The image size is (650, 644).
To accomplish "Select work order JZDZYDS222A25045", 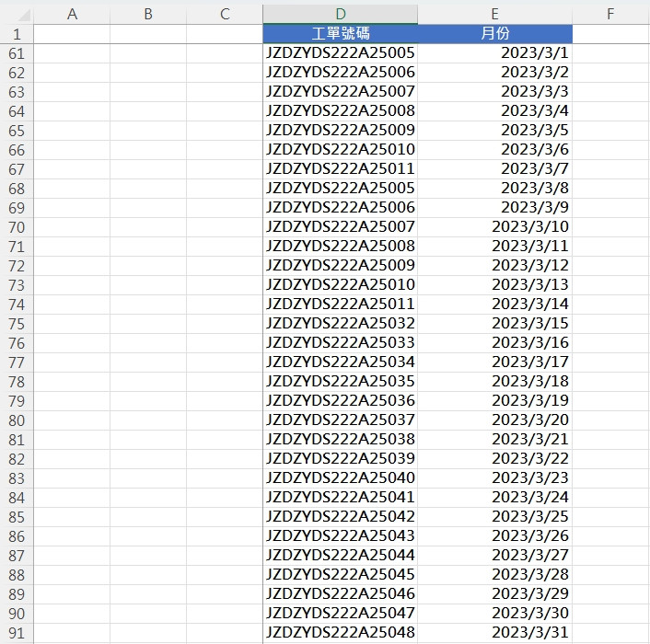I will (341, 575).
